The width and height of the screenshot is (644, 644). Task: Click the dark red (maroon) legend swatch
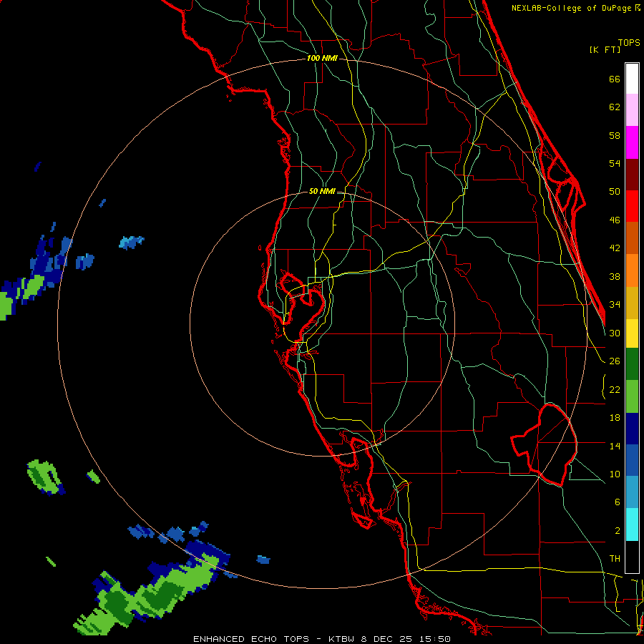[632, 175]
